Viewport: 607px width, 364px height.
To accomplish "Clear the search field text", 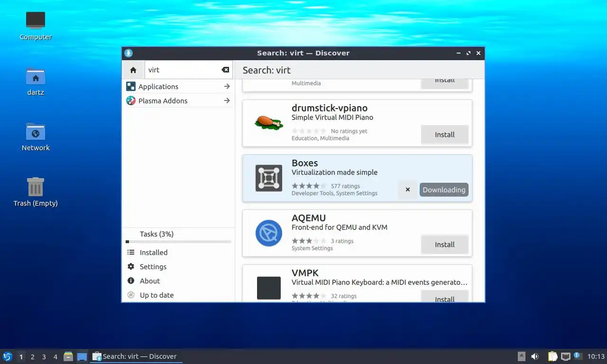I will tap(225, 70).
